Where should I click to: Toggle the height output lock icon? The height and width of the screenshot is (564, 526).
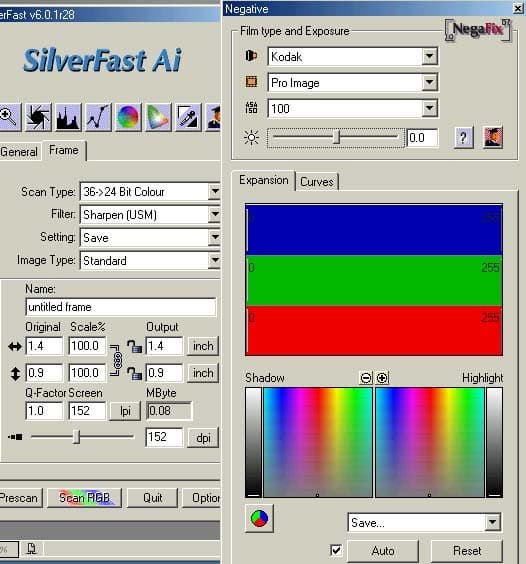pos(134,373)
